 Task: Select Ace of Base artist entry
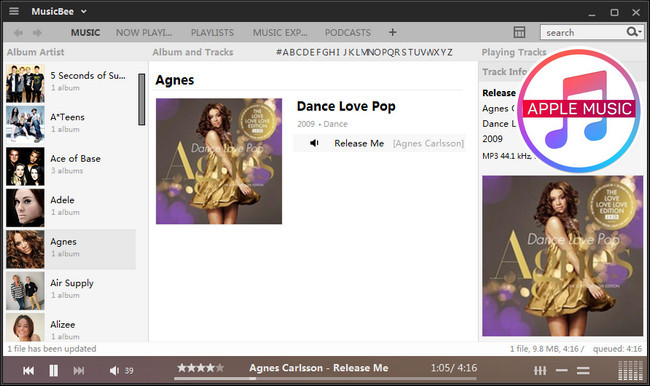point(70,166)
